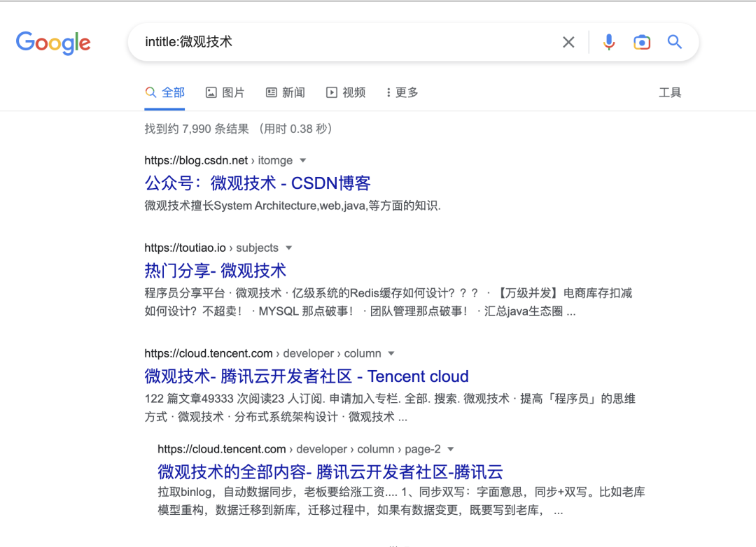This screenshot has height=547, width=756.
Task: Expand dropdown arrow next to blog.csdn.net itomge
Action: (x=303, y=160)
